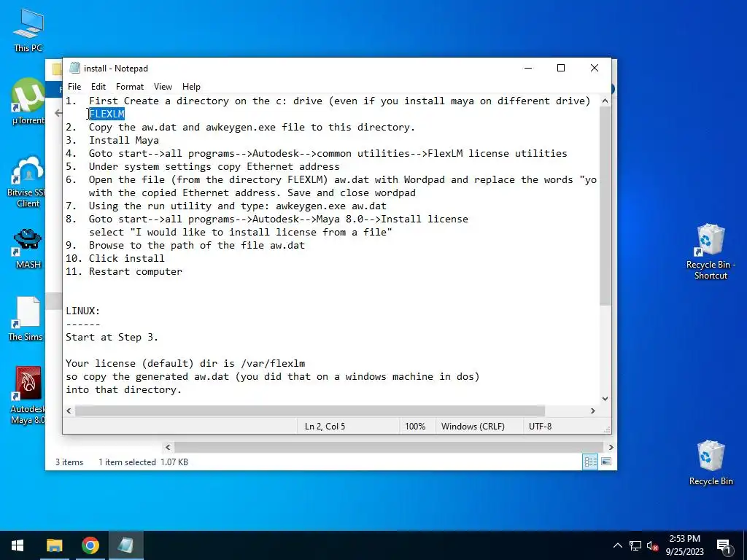Click Notepad vertical scroll down arrow
The image size is (747, 560).
point(605,399)
